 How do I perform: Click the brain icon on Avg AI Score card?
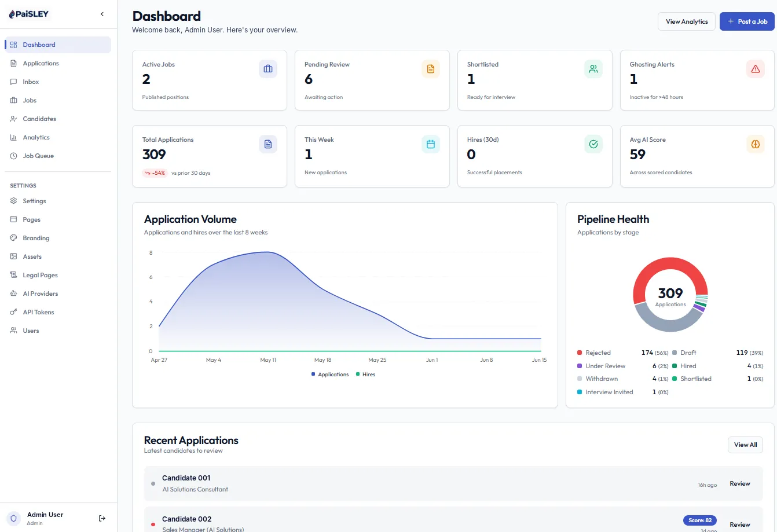coord(756,144)
